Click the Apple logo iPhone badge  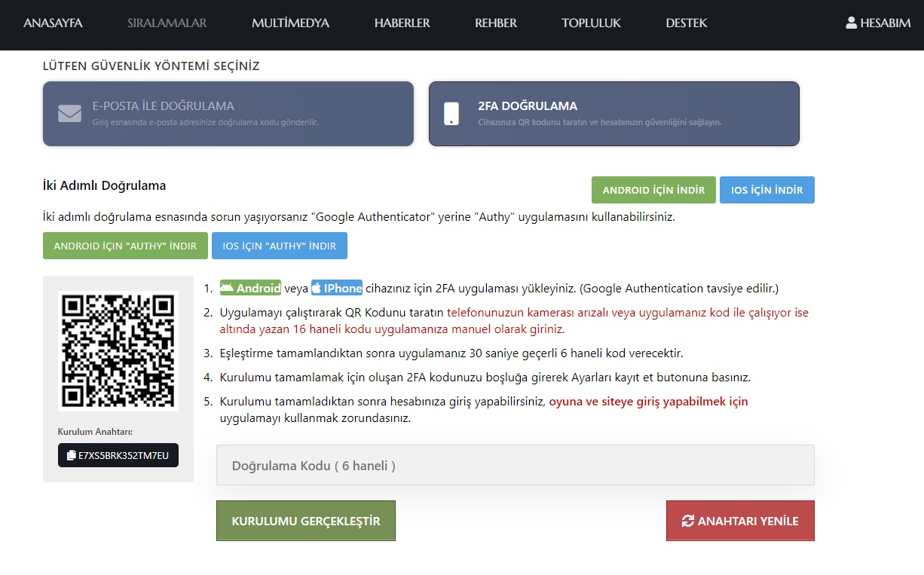click(x=317, y=288)
